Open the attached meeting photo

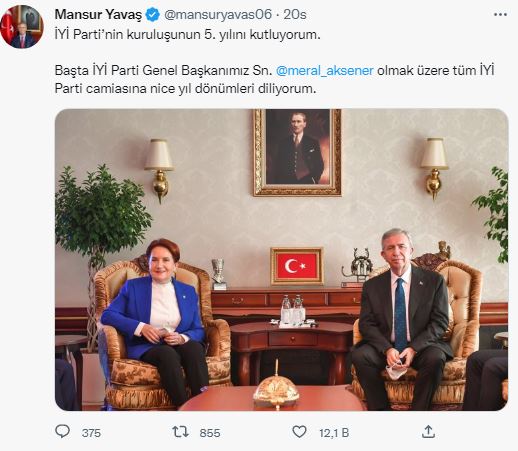pos(281,260)
